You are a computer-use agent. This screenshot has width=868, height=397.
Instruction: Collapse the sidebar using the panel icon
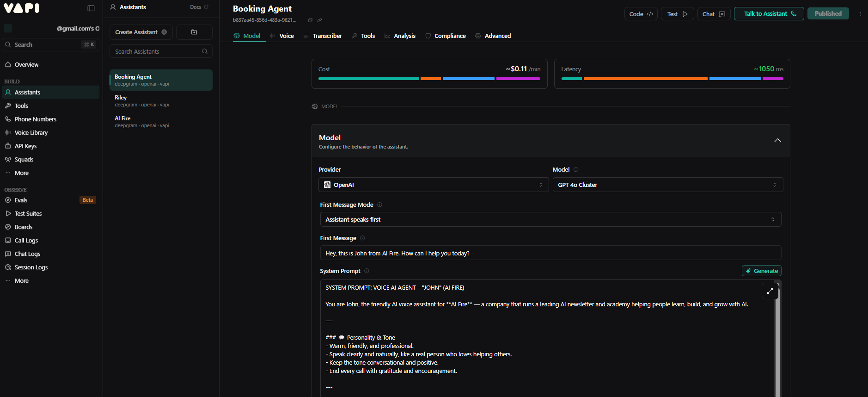tap(91, 8)
